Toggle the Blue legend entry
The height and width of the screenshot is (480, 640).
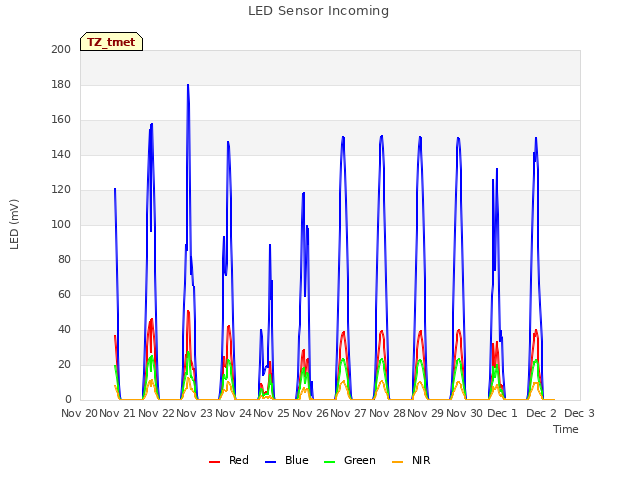click(287, 460)
